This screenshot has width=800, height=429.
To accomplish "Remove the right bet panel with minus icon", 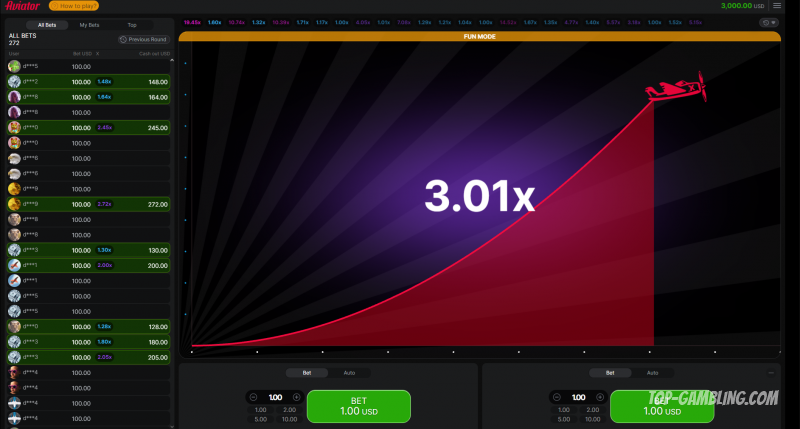I will pos(771,373).
